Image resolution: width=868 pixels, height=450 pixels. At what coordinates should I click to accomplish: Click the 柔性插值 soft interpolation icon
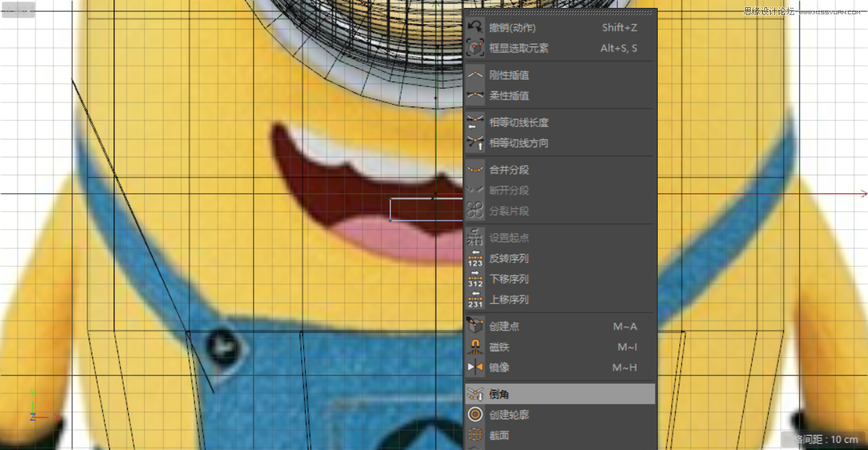(475, 95)
